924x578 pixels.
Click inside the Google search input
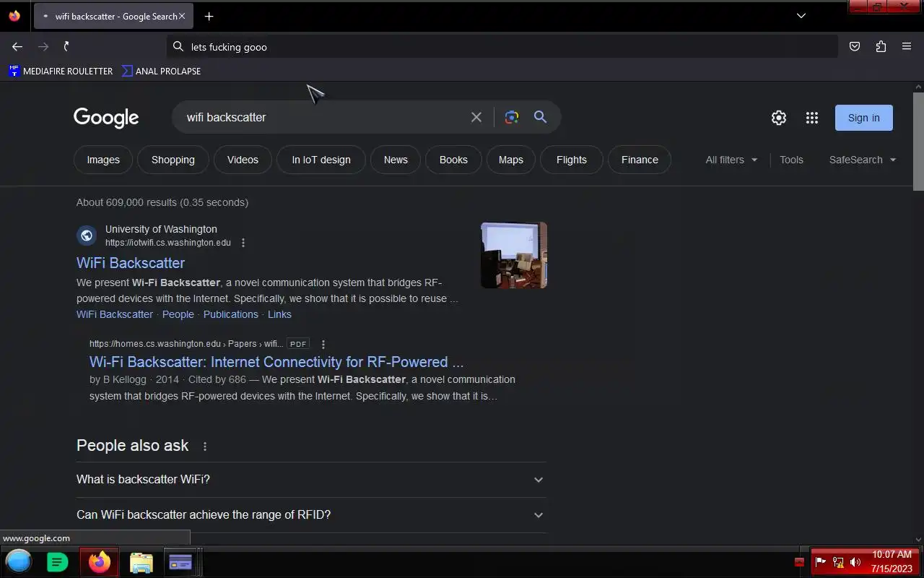click(325, 117)
